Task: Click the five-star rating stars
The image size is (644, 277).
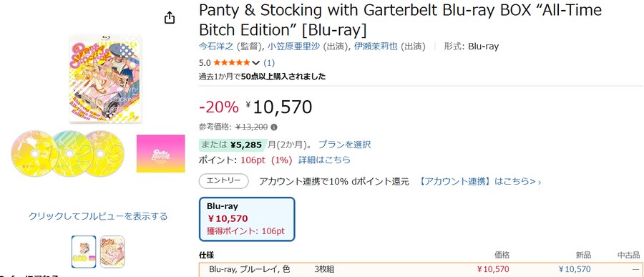Action: [232, 63]
